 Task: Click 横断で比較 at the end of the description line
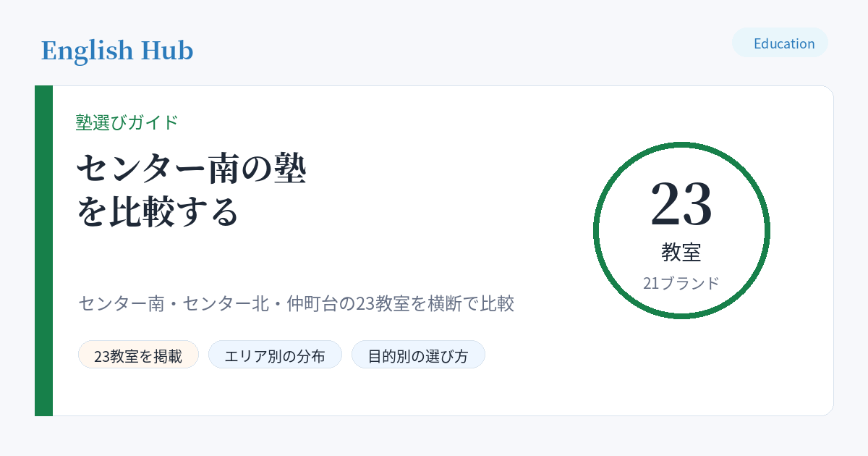[471, 303]
